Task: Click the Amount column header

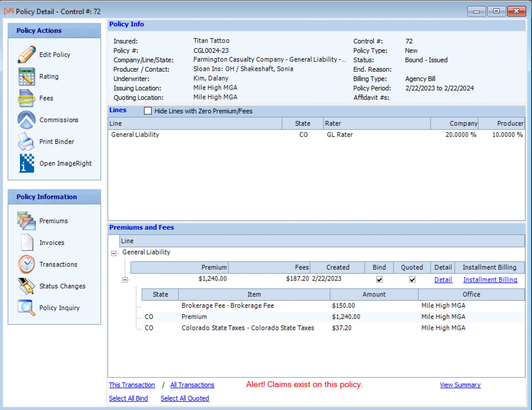Action: click(x=374, y=294)
